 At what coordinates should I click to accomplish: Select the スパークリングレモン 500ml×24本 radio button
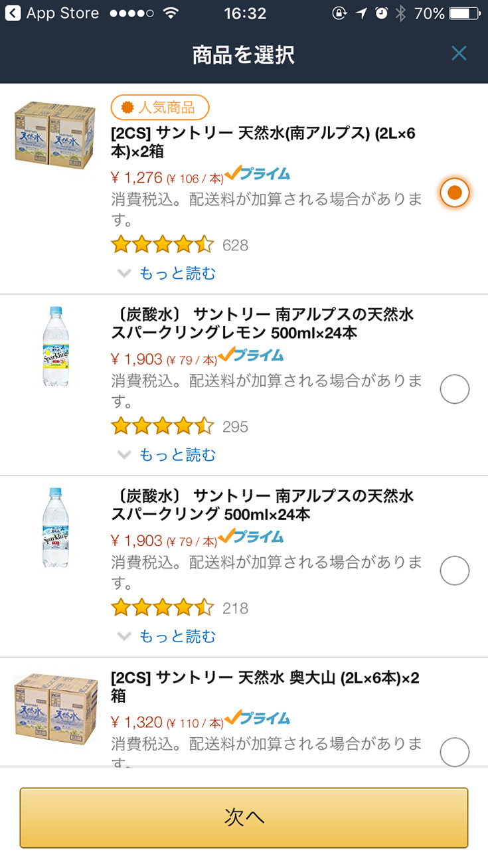pyautogui.click(x=455, y=389)
